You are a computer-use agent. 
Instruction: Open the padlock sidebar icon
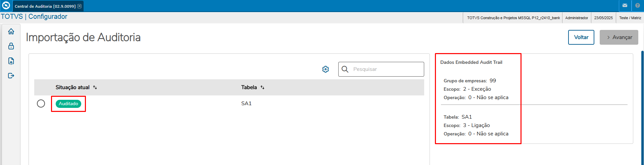tap(11, 46)
